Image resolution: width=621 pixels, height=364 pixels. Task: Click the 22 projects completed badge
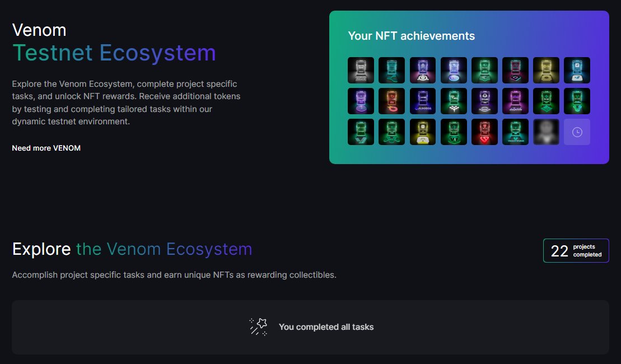click(576, 251)
